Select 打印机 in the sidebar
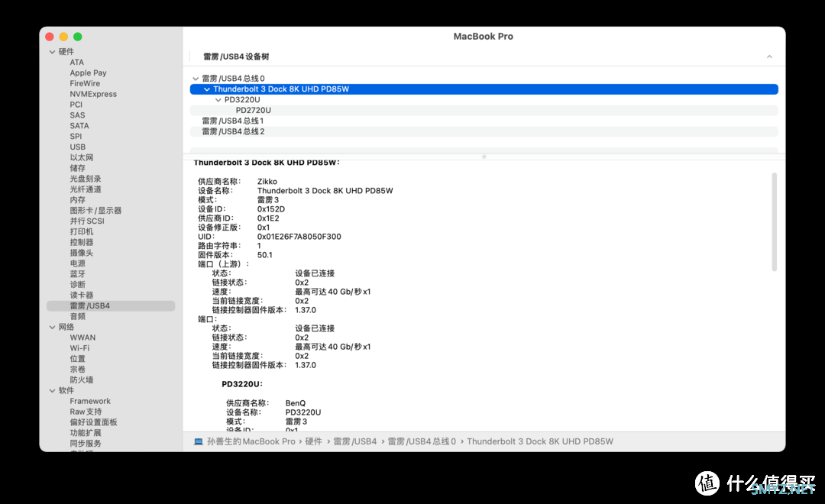 click(x=82, y=231)
